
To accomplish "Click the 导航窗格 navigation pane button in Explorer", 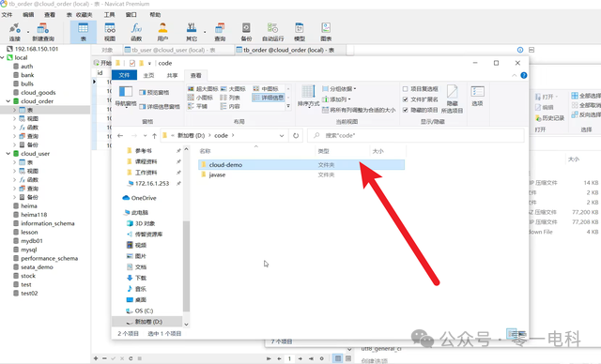I will point(126,96).
